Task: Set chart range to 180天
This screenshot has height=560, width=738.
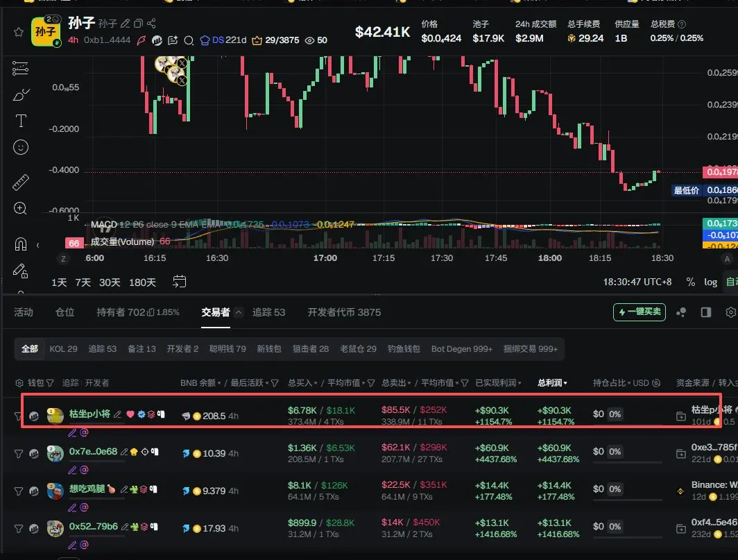Action: 143,282
